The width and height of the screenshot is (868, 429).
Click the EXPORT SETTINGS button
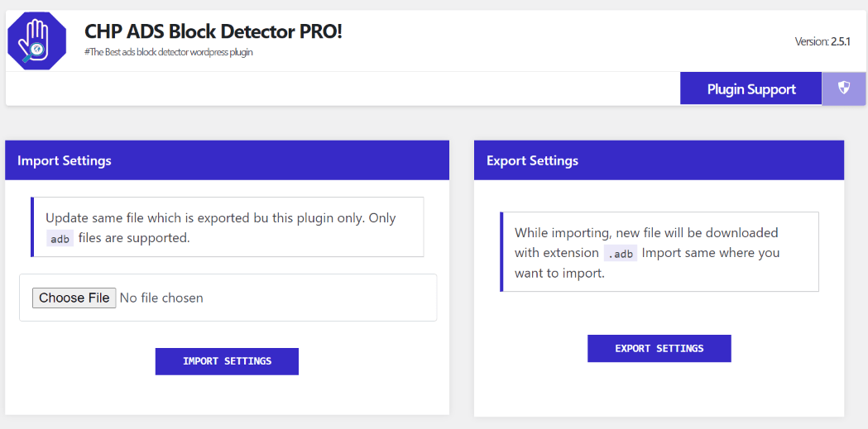click(x=659, y=348)
